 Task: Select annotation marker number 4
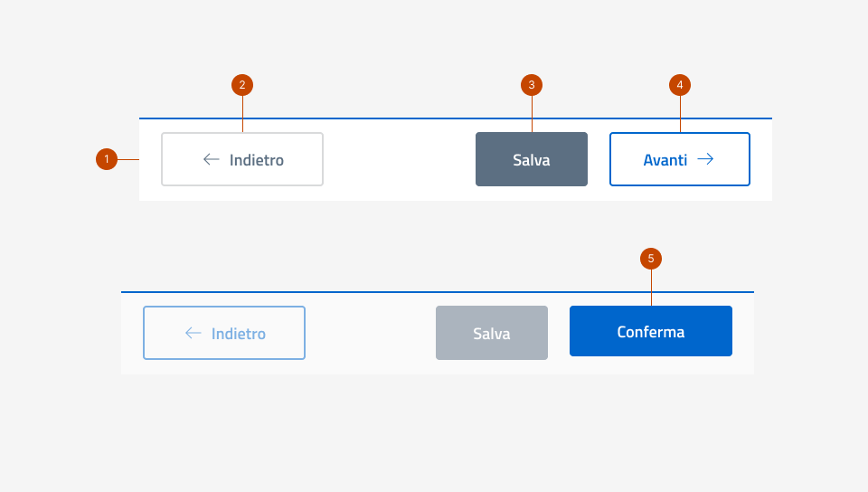point(680,85)
